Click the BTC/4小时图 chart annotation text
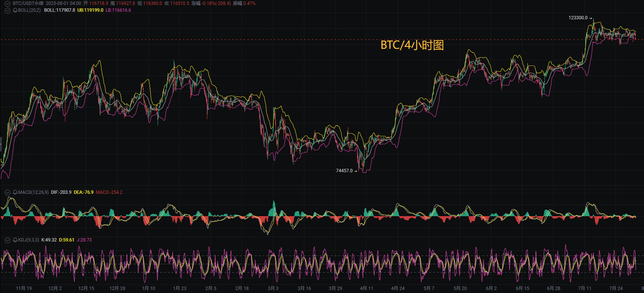Viewport: 644px width, 293px height. point(412,45)
